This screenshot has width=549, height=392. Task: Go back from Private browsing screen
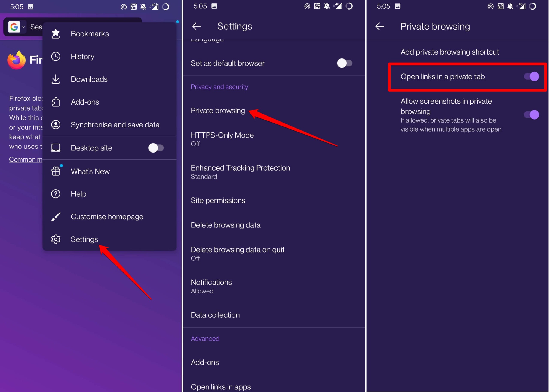pos(380,26)
